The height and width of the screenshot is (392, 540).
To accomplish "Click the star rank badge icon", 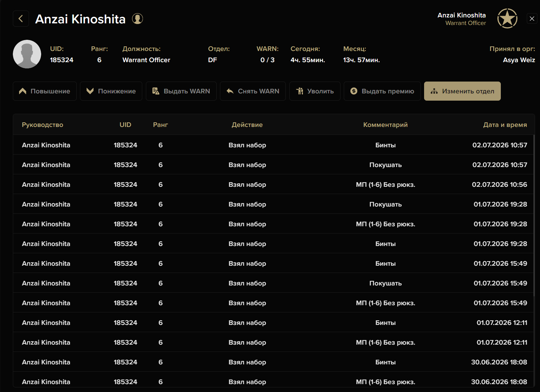I will coord(507,18).
